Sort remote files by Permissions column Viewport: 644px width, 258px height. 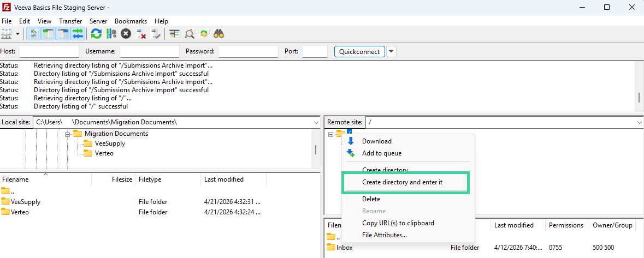click(x=567, y=225)
